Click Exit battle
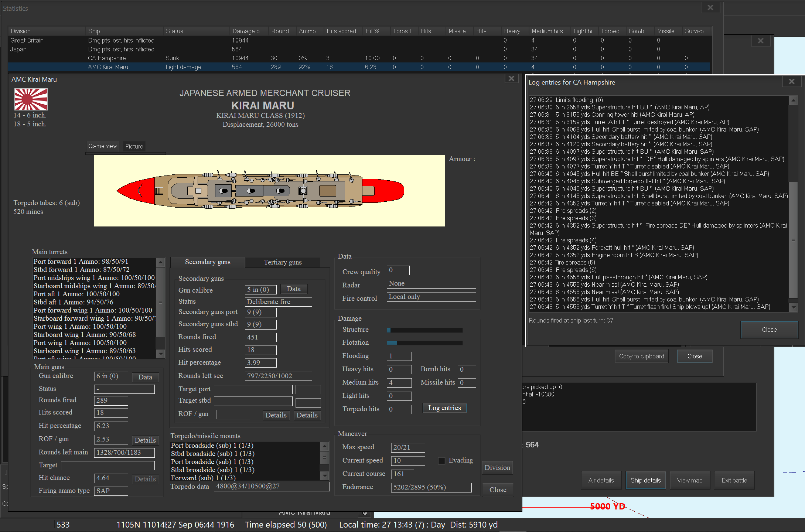 click(734, 480)
